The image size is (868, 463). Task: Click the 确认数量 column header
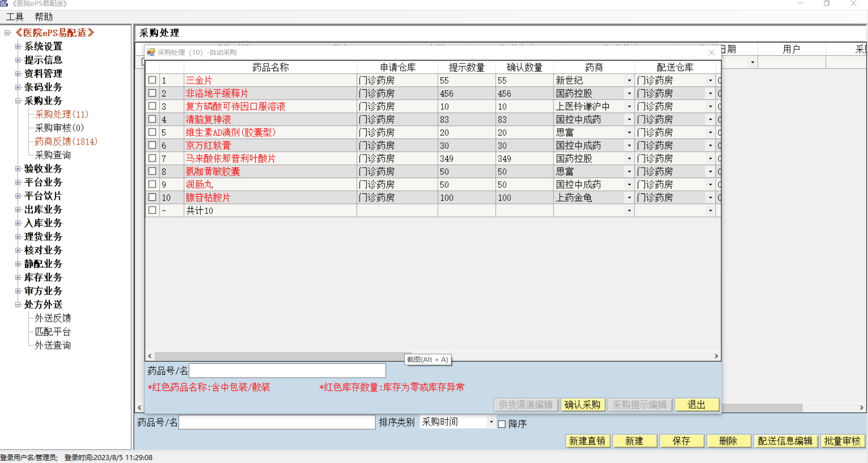pos(524,68)
